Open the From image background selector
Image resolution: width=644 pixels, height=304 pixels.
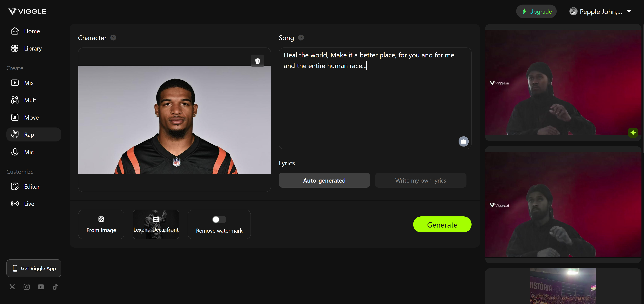point(101,224)
